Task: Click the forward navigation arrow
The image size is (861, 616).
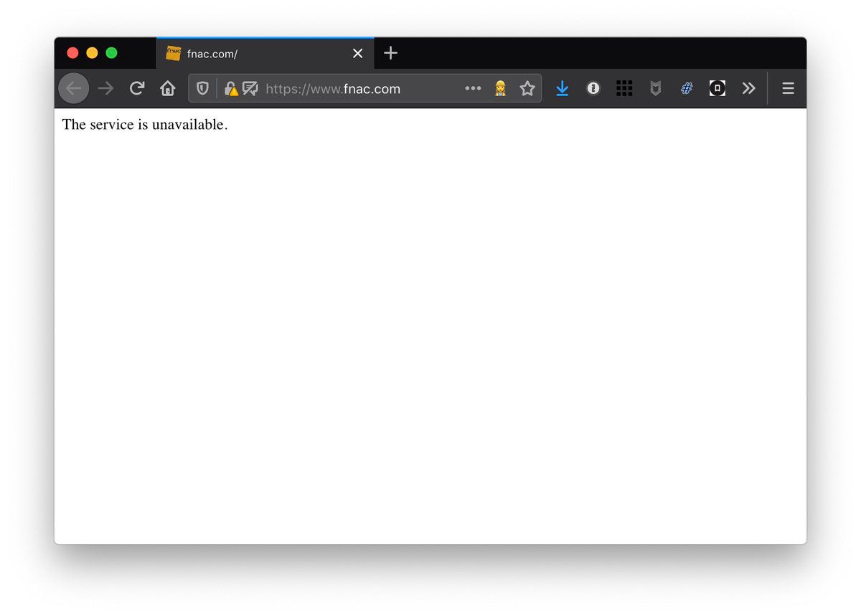Action: (105, 88)
